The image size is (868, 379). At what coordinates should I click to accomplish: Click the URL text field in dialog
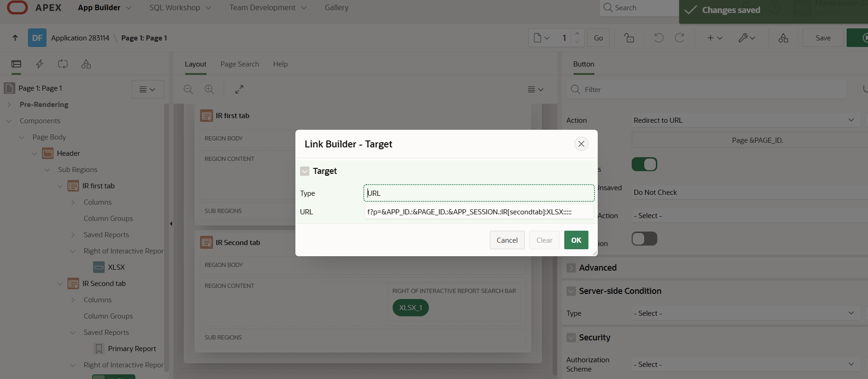click(x=478, y=212)
